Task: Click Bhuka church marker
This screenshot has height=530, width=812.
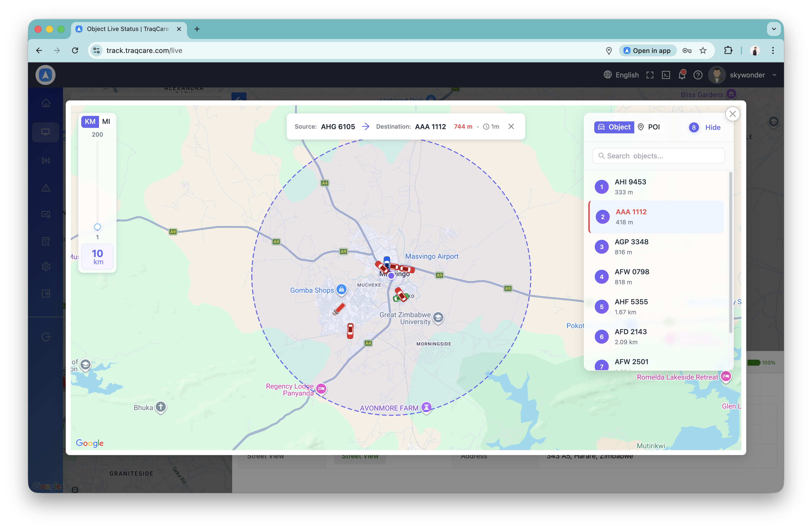Action: coord(161,407)
